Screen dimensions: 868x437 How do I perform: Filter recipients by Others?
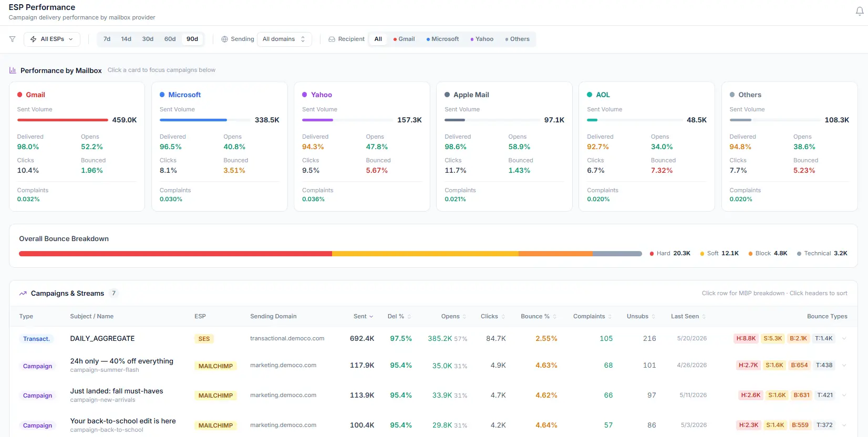(517, 39)
